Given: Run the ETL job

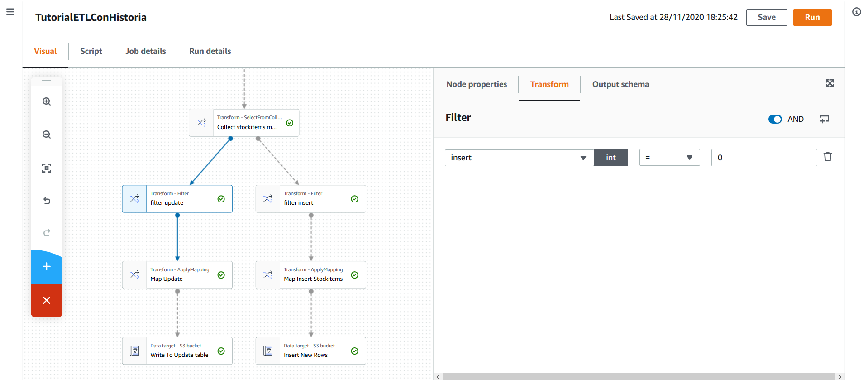Looking at the screenshot, I should tap(812, 17).
